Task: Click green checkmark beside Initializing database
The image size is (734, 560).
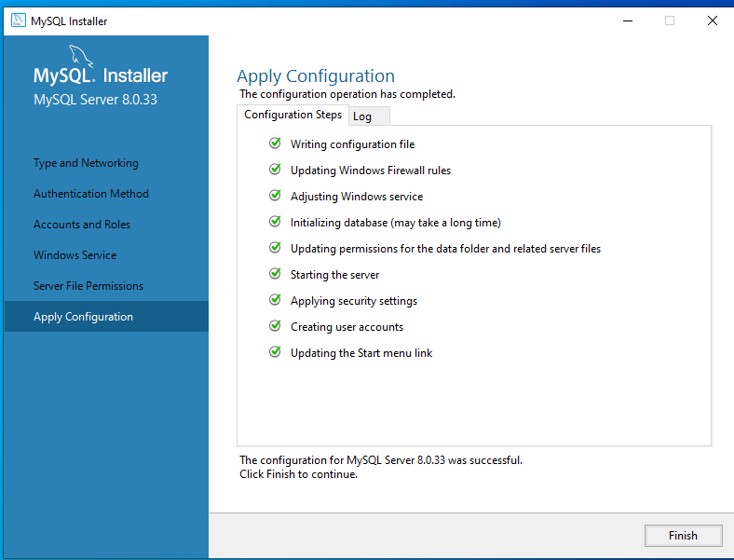Action: tap(275, 222)
